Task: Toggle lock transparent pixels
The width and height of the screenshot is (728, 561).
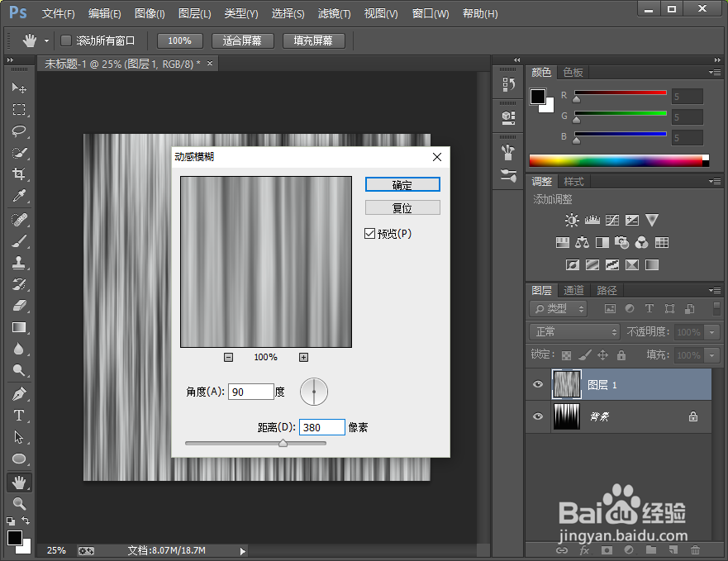Action: (x=566, y=355)
